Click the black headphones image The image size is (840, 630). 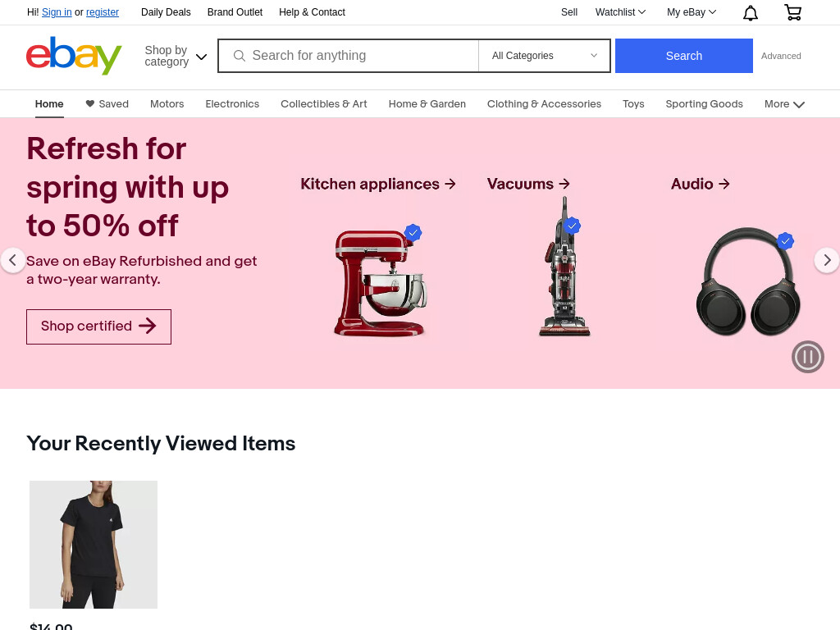748,282
